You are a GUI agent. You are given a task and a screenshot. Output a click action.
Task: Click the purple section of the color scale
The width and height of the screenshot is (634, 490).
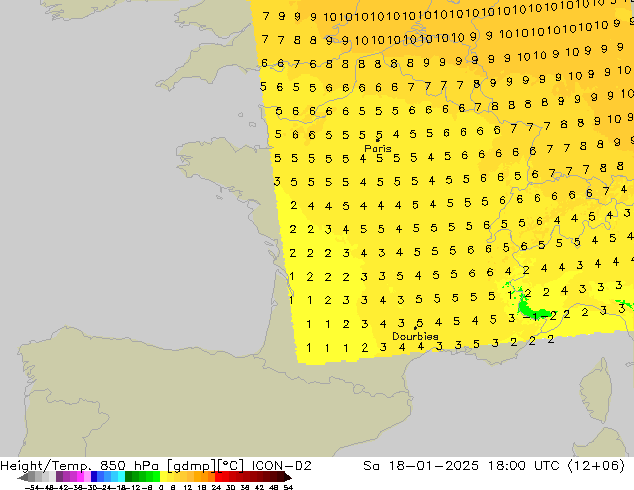[x=68, y=477]
